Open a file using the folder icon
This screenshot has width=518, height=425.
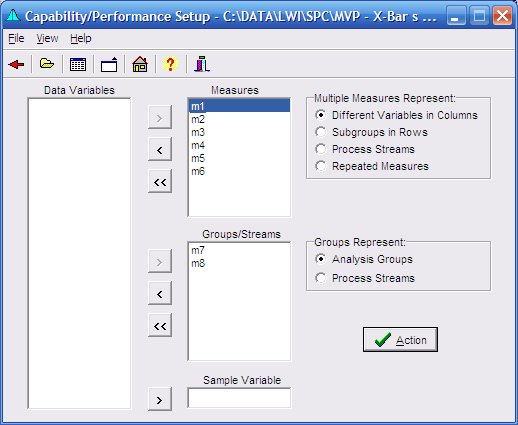tap(47, 63)
